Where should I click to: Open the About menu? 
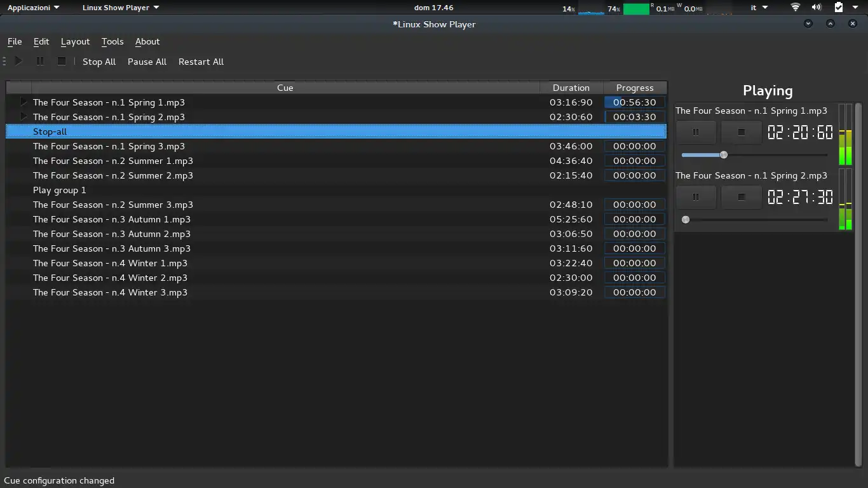click(x=147, y=41)
